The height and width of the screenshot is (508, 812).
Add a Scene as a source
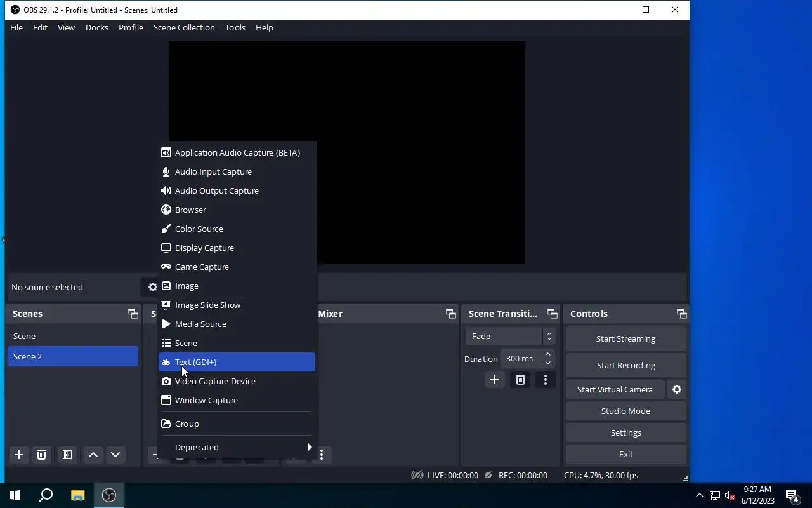point(237,343)
